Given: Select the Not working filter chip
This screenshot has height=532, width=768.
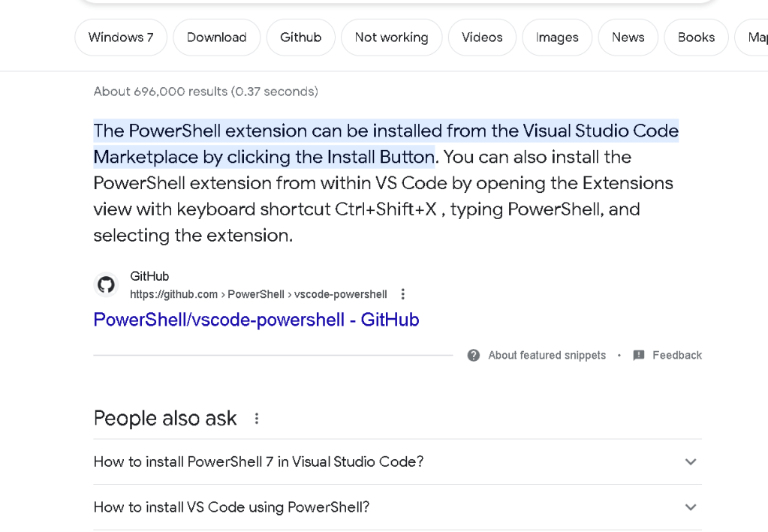Looking at the screenshot, I should pos(391,38).
